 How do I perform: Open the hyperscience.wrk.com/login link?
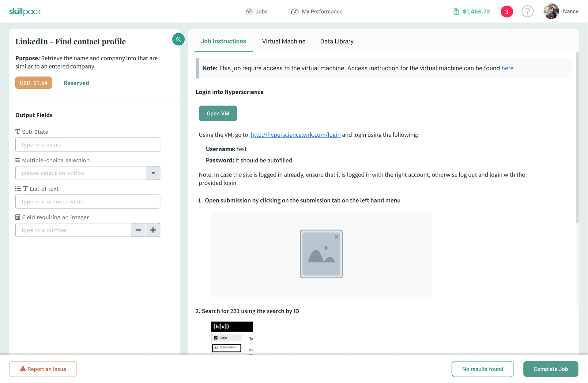tap(296, 135)
